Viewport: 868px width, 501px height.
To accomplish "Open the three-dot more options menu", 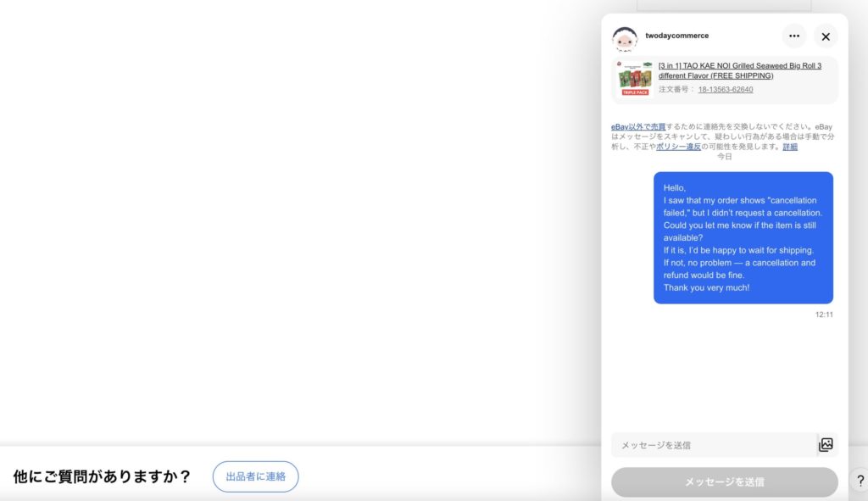I will coord(793,36).
